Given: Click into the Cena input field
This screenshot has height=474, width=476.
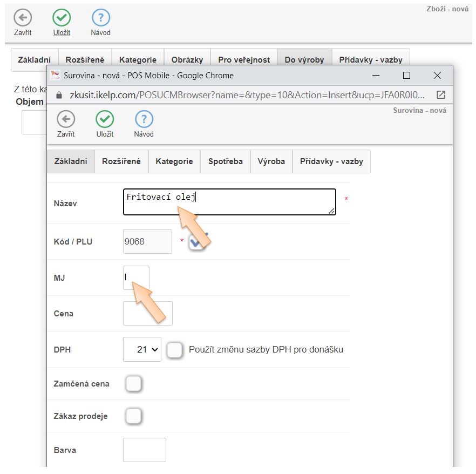Looking at the screenshot, I should [147, 314].
